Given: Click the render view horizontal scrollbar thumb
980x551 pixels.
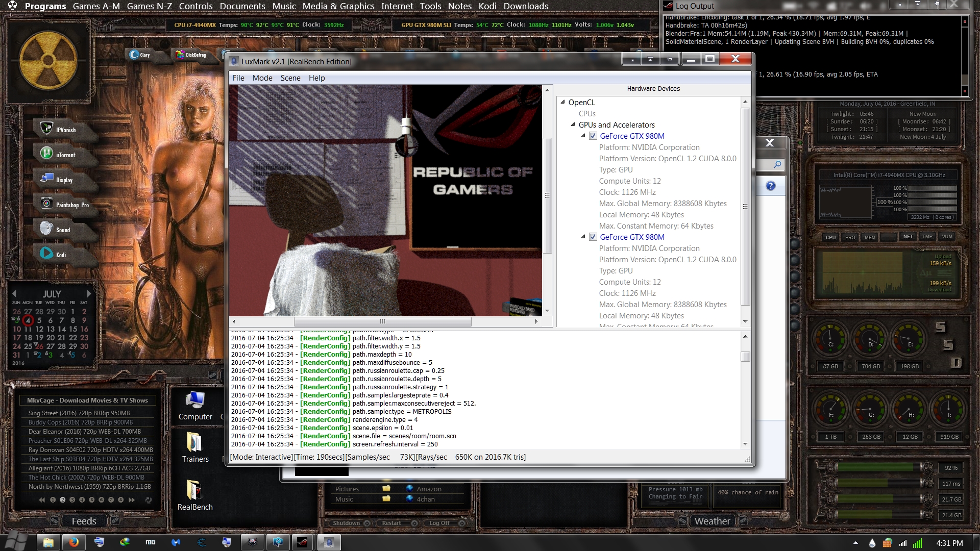Looking at the screenshot, I should point(382,321).
